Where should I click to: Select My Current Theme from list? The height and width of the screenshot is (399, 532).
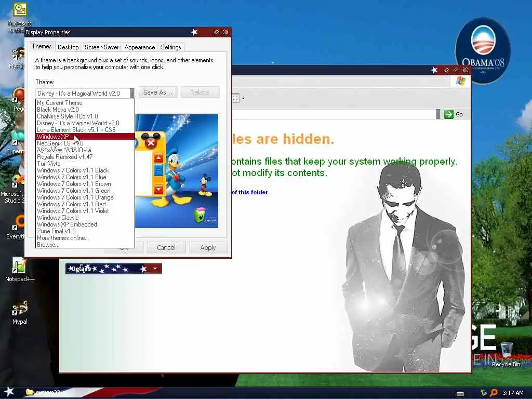85,103
